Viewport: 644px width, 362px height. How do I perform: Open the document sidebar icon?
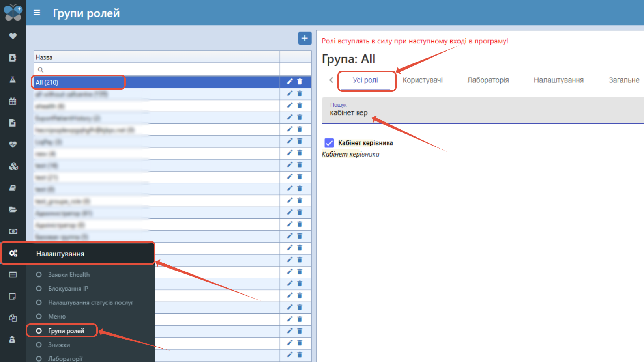click(x=13, y=123)
